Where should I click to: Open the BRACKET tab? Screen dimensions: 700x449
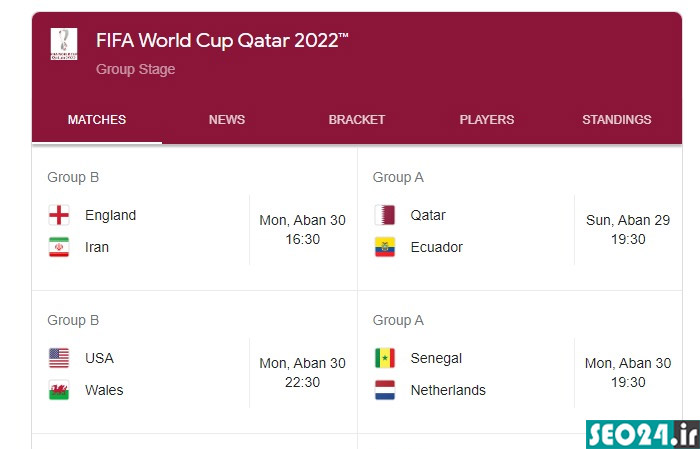click(x=357, y=120)
